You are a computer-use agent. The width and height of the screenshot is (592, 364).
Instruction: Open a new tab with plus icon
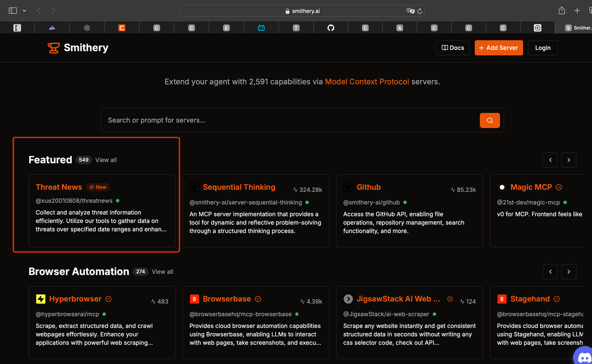pos(577,10)
